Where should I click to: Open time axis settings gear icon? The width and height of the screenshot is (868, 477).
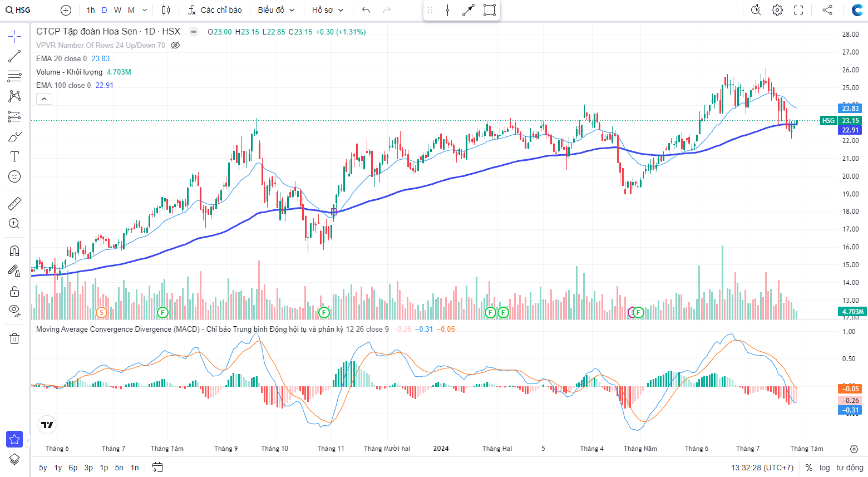pyautogui.click(x=854, y=449)
